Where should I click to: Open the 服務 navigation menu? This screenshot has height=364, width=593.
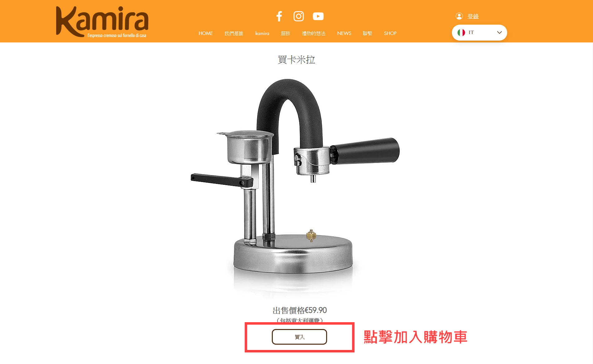pyautogui.click(x=286, y=33)
